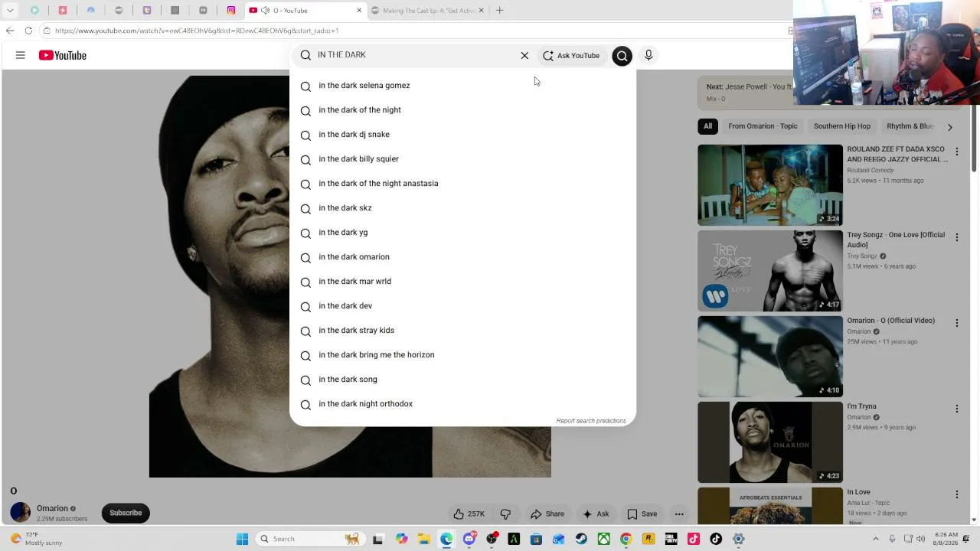Select suggestion "in the dark stray kids"
The image size is (980, 551).
pos(462,331)
